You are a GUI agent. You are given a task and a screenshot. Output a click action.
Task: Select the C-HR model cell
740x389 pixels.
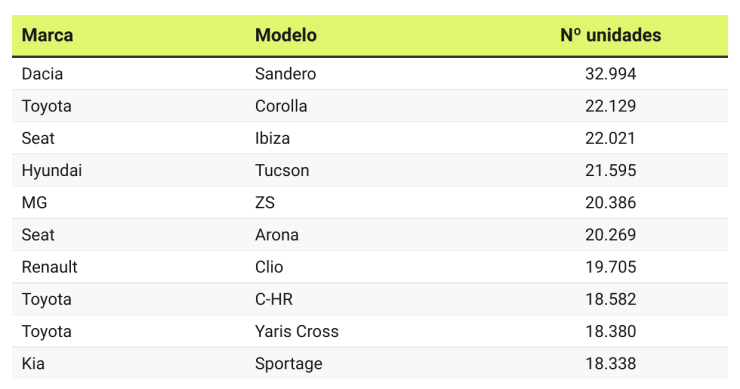pos(274,299)
